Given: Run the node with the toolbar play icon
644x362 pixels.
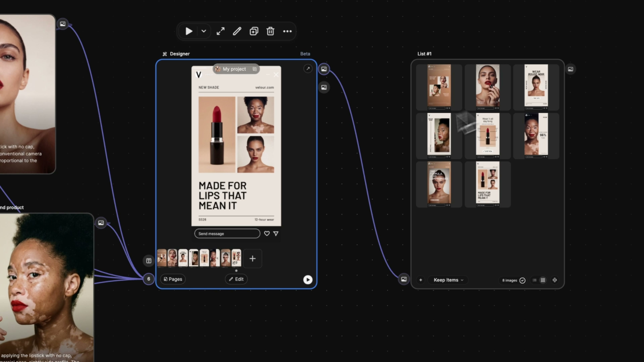Looking at the screenshot, I should (189, 31).
